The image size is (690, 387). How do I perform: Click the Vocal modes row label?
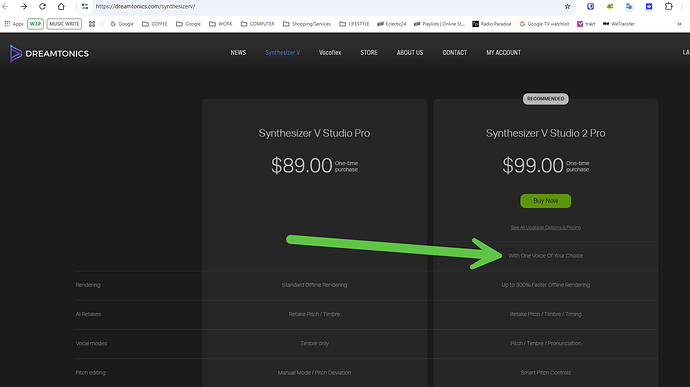coord(91,343)
